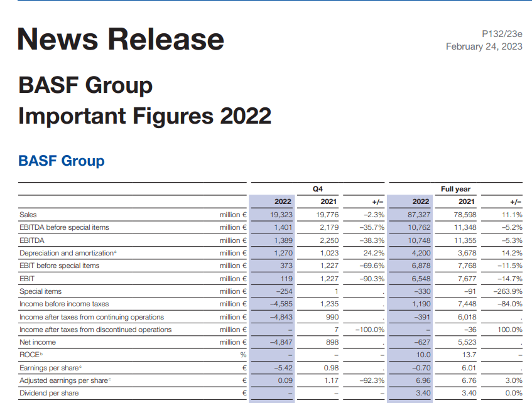The height and width of the screenshot is (403, 532).
Task: Click the document number P132/23e
Action: point(501,34)
